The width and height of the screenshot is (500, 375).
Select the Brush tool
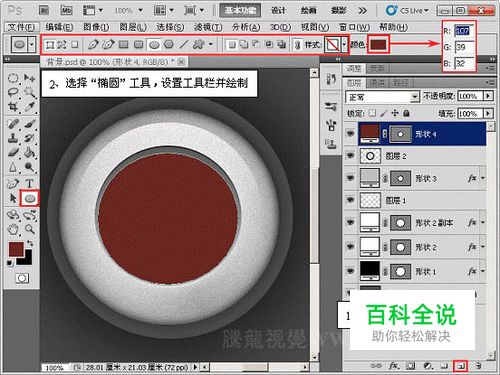coord(29,124)
